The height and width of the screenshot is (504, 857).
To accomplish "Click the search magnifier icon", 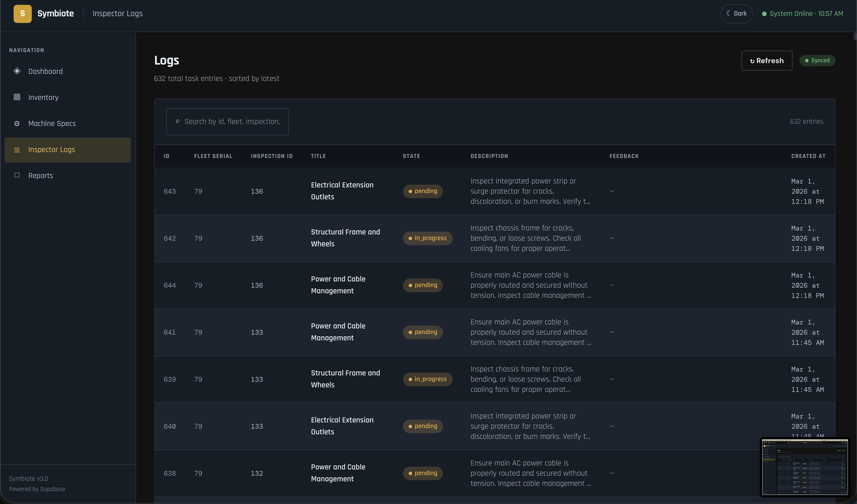I will (177, 121).
